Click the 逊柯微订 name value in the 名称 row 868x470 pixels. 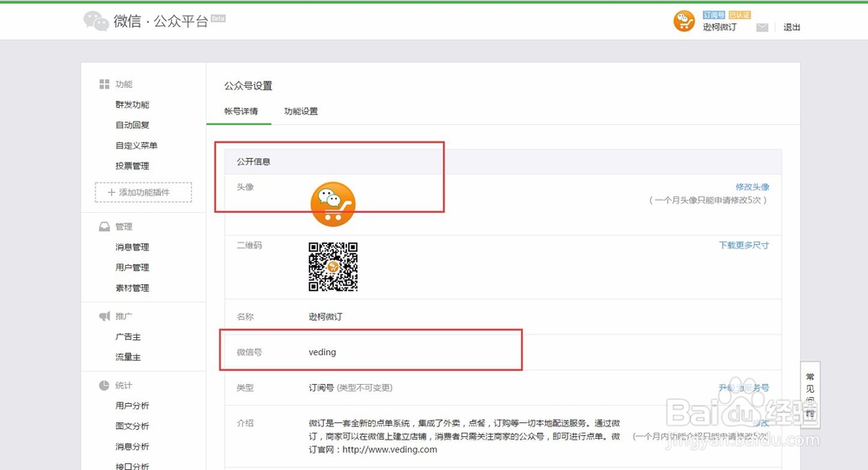[325, 316]
